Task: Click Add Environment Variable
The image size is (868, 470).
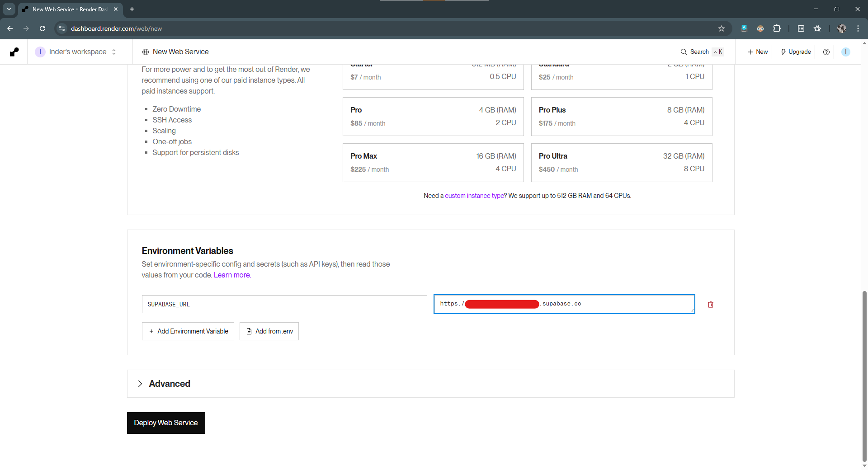Action: pyautogui.click(x=188, y=331)
